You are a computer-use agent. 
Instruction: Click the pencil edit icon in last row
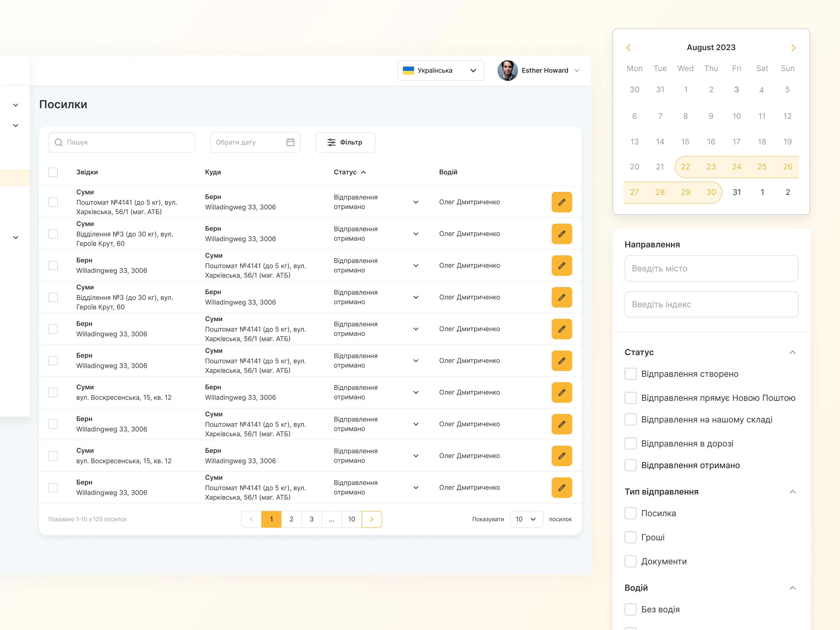tap(561, 487)
